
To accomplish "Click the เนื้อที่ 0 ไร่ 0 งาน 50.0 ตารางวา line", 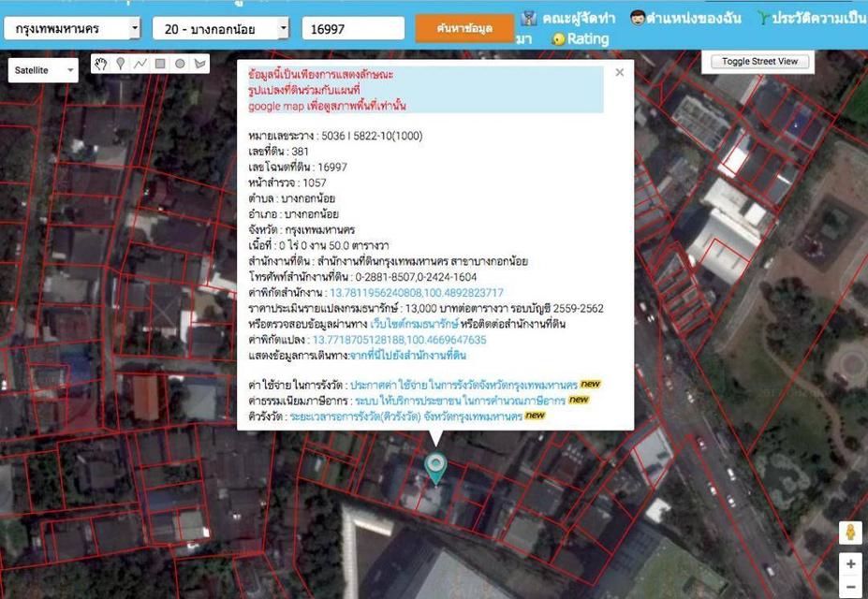I will click(318, 245).
